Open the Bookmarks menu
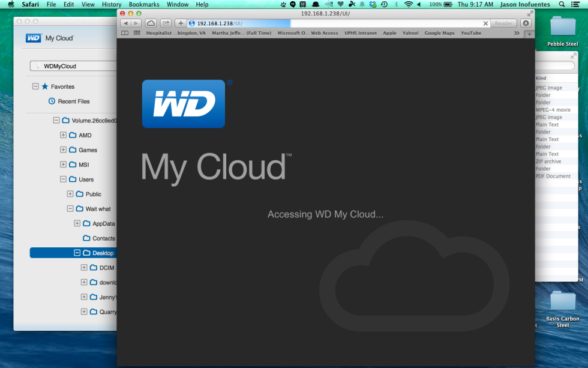The height and width of the screenshot is (368, 588). [144, 4]
